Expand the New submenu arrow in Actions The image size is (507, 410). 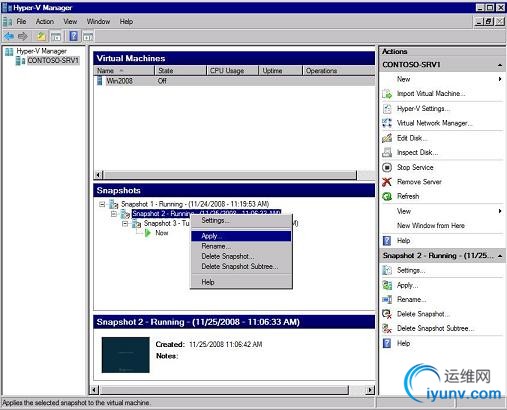pos(500,79)
